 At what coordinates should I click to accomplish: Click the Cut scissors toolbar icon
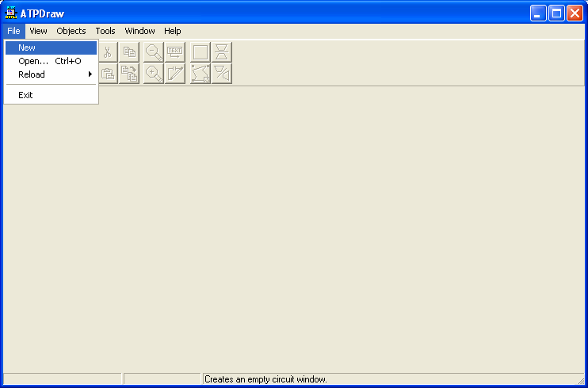(x=108, y=52)
